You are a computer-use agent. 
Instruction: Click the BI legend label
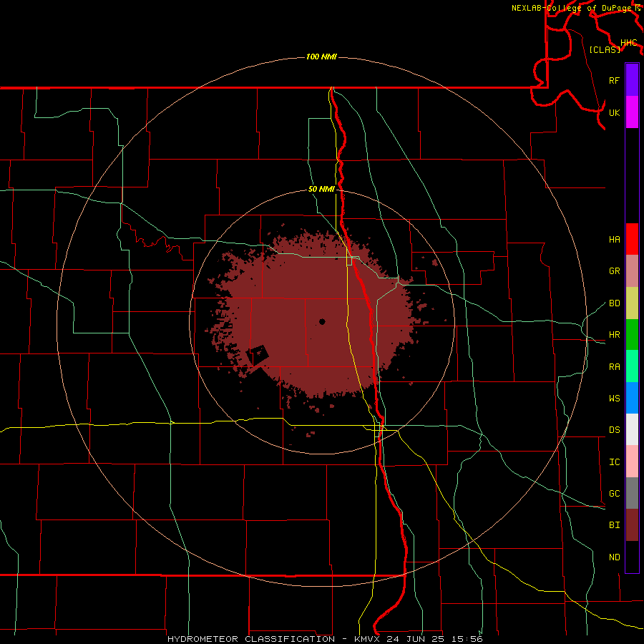click(x=614, y=525)
